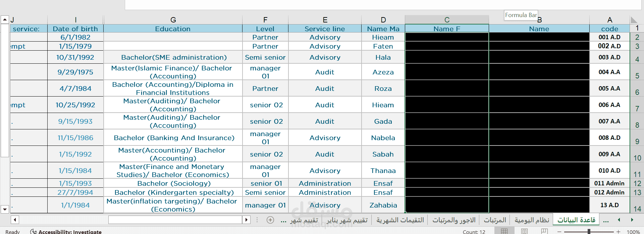The image size is (644, 234).
Task: Select column G header
Action: [173, 20]
